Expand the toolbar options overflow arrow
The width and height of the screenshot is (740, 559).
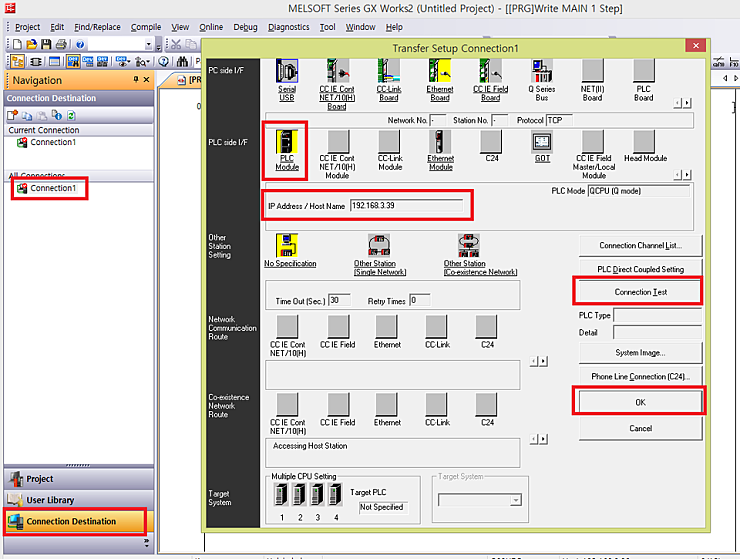(x=158, y=45)
